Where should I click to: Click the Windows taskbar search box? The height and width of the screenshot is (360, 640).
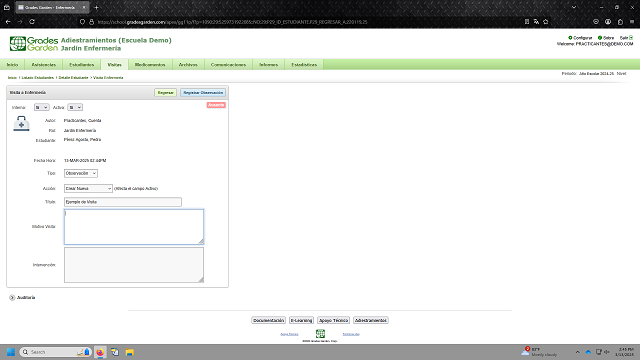click(56, 352)
